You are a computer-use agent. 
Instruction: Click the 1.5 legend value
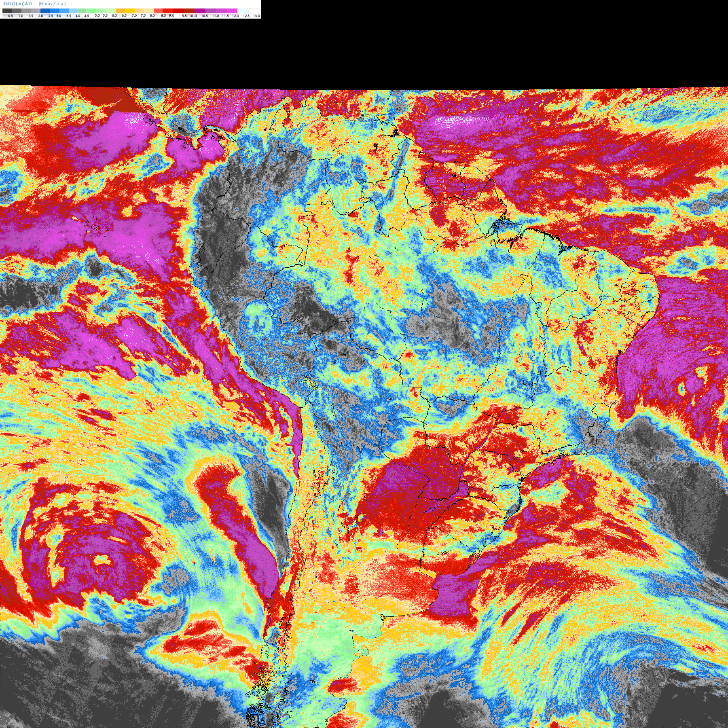pos(31,16)
